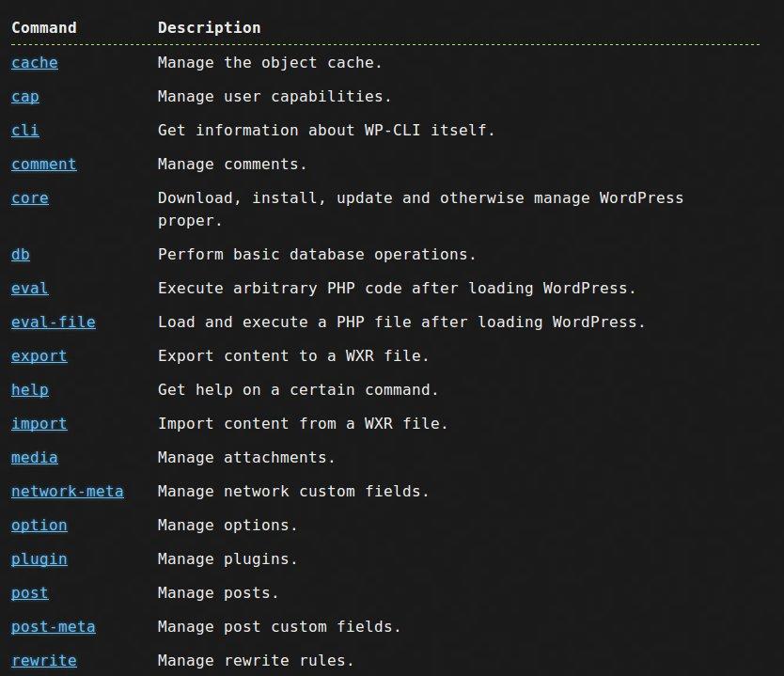Follow the comment command link
This screenshot has width=784, height=676.
pos(44,164)
